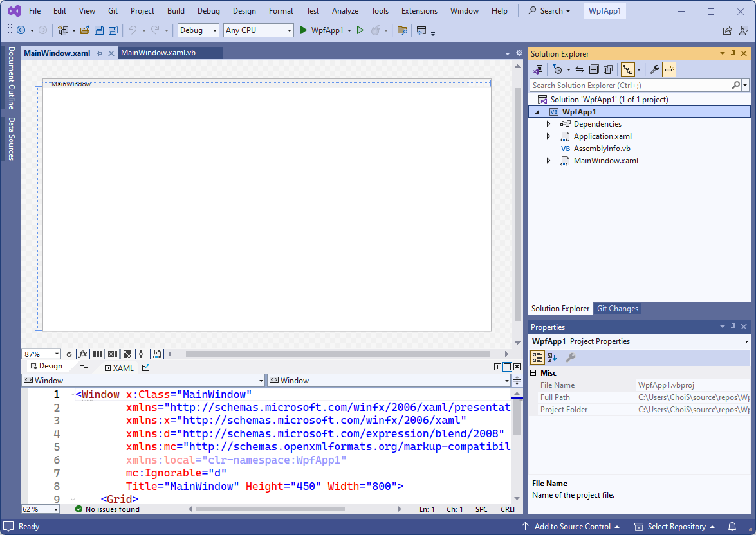Toggle the disable project code button
The image size is (756, 535).
157,354
